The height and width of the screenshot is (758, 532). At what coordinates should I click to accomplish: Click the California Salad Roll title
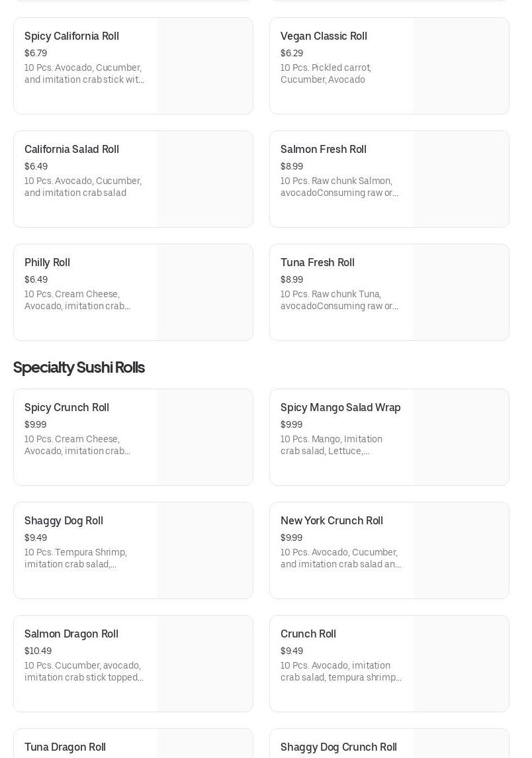[x=71, y=150]
